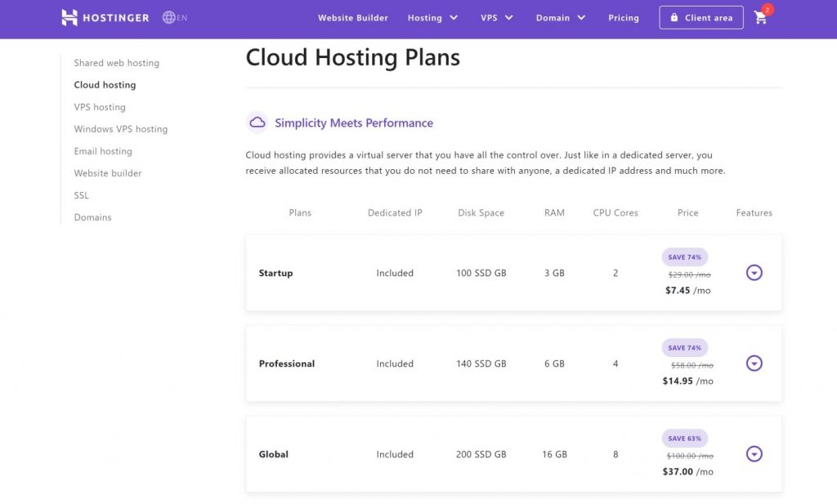
Task: Click Included in the Startup row
Action: (x=395, y=273)
